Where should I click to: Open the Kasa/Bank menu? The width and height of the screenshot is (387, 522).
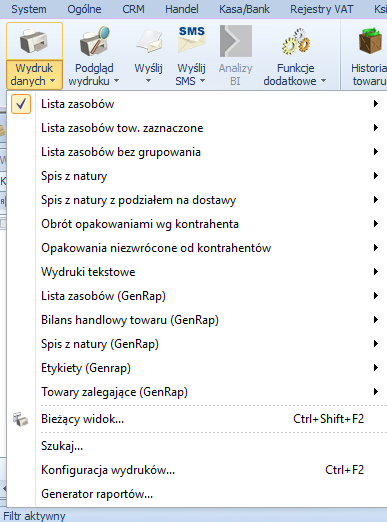244,9
